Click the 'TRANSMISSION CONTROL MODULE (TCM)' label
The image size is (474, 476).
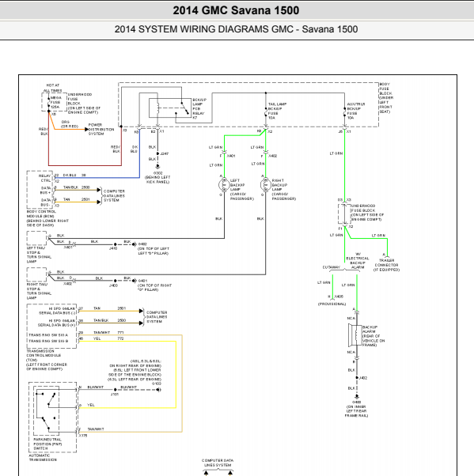click(x=44, y=356)
